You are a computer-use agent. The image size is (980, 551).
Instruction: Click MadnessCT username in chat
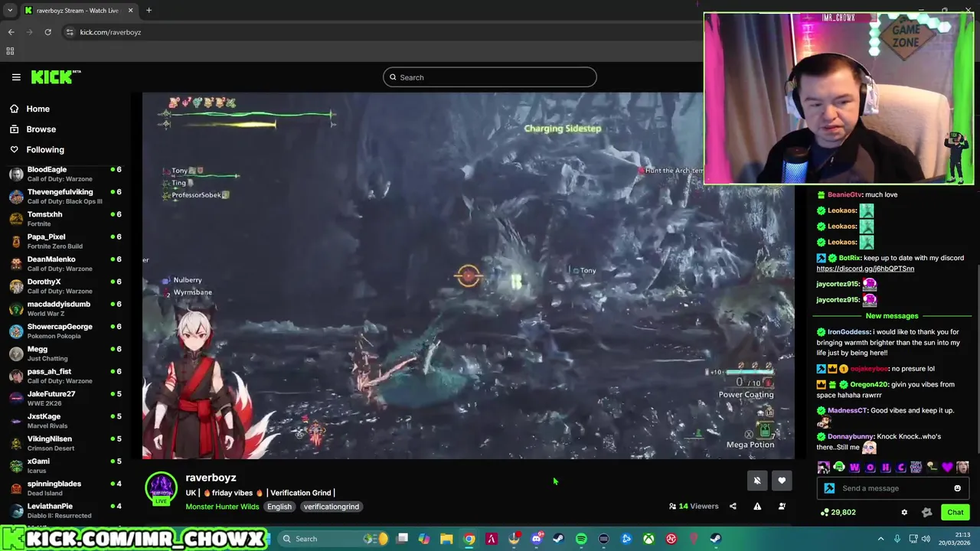click(847, 410)
